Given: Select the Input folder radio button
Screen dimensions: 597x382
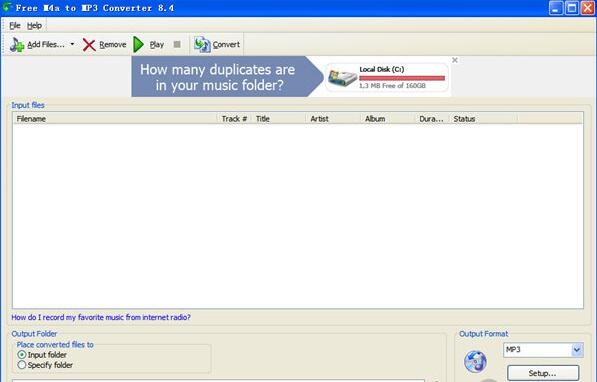Looking at the screenshot, I should point(22,355).
